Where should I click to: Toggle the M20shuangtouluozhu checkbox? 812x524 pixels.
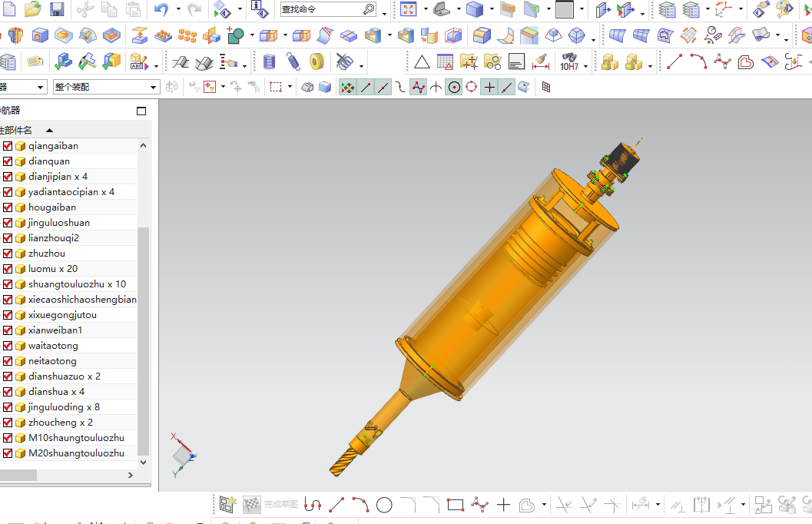(x=8, y=453)
